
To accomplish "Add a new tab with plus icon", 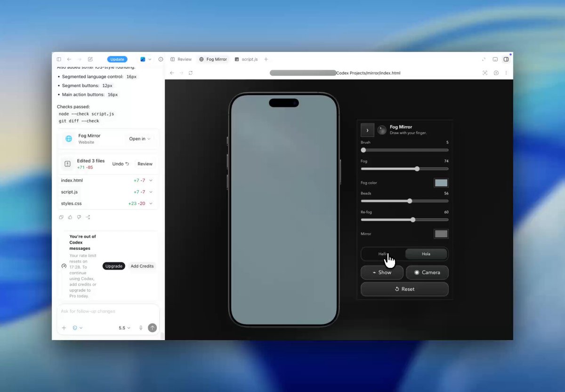I will click(266, 59).
